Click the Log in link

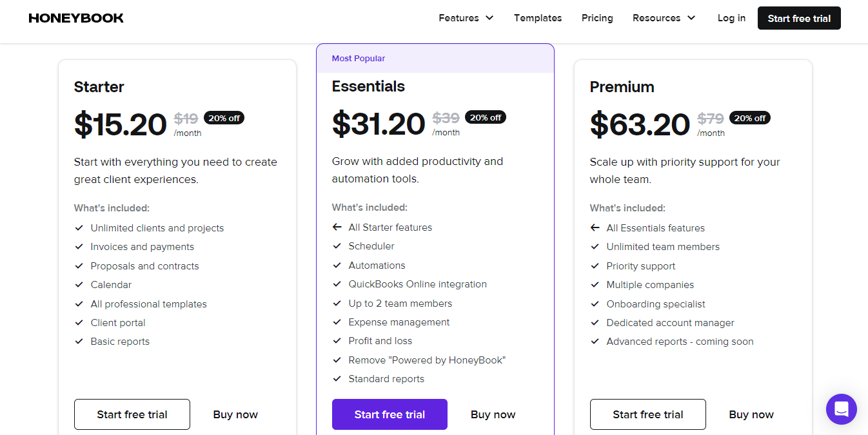click(x=731, y=18)
